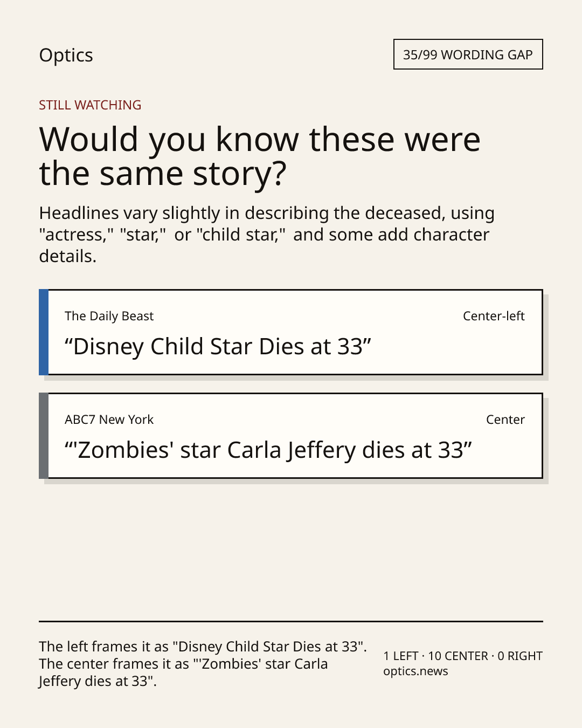Click ABC7 New York source name

coord(109,420)
